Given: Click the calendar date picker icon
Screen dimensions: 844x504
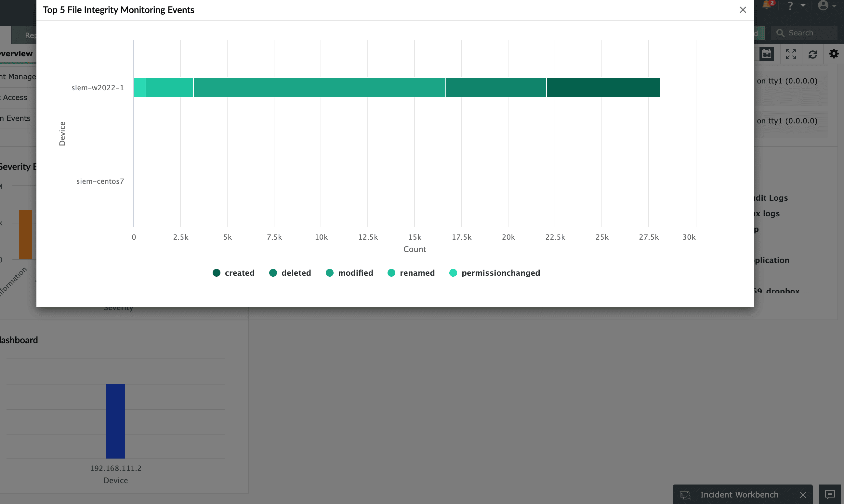Looking at the screenshot, I should tap(767, 54).
